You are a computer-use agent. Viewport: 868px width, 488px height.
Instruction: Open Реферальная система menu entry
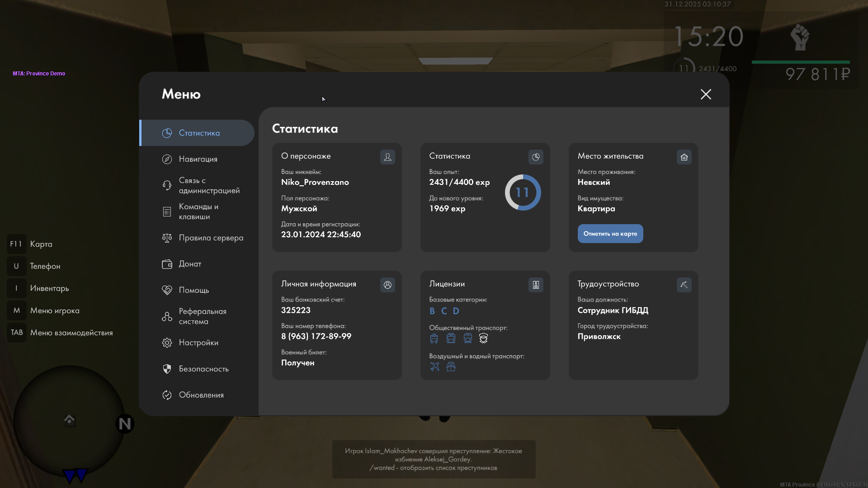point(202,316)
